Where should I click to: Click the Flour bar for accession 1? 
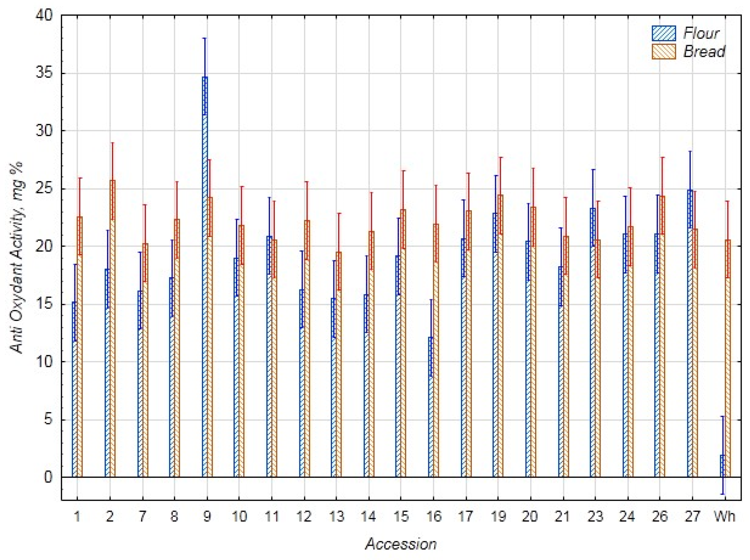coord(74,390)
